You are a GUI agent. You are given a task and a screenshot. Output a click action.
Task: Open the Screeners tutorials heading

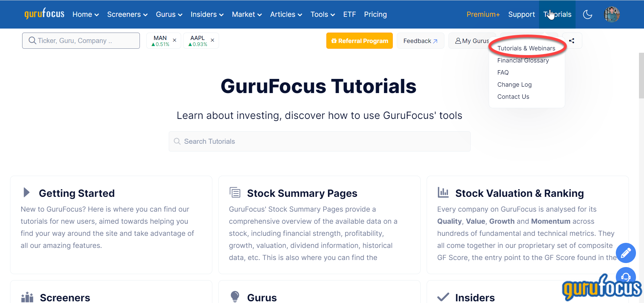point(65,298)
